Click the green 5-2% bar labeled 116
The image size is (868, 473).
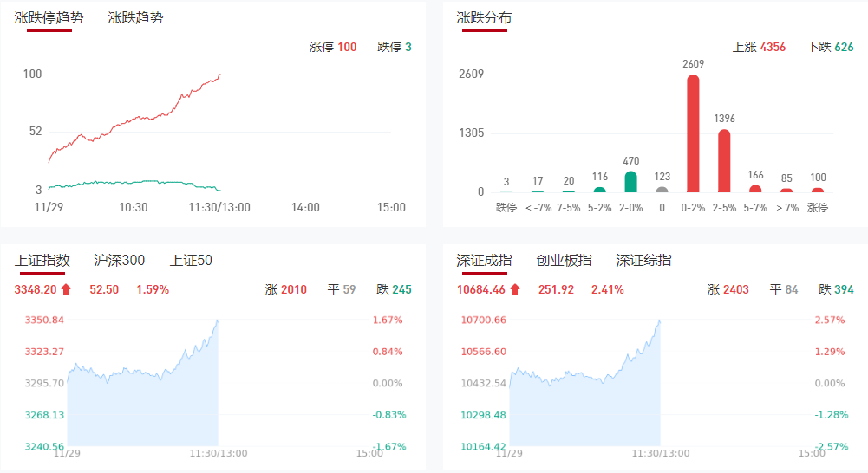point(599,189)
